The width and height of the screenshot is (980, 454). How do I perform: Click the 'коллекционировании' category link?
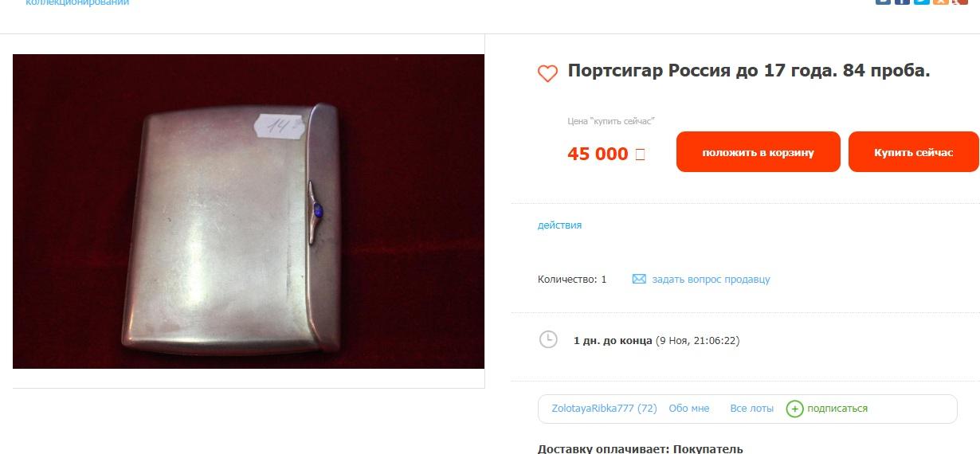pos(77,3)
